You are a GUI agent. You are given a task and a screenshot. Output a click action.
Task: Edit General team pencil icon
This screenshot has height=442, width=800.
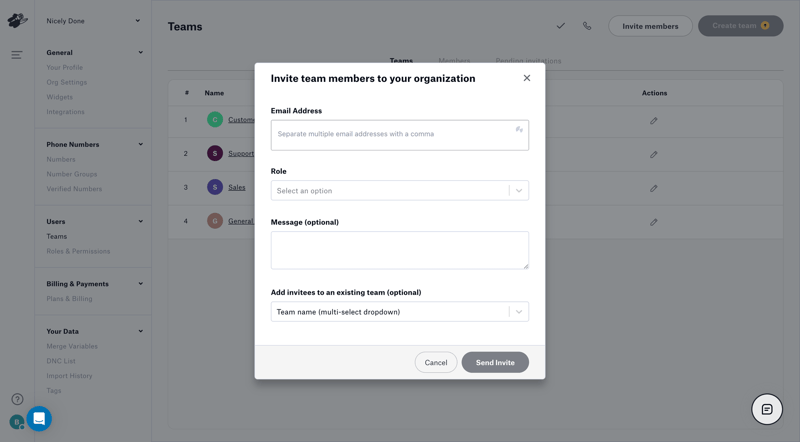click(x=654, y=222)
